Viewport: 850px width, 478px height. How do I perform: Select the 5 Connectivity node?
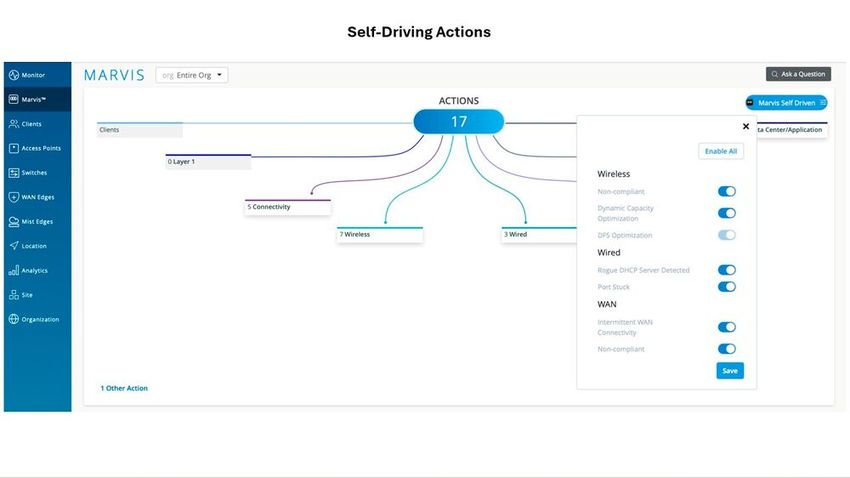click(x=288, y=207)
